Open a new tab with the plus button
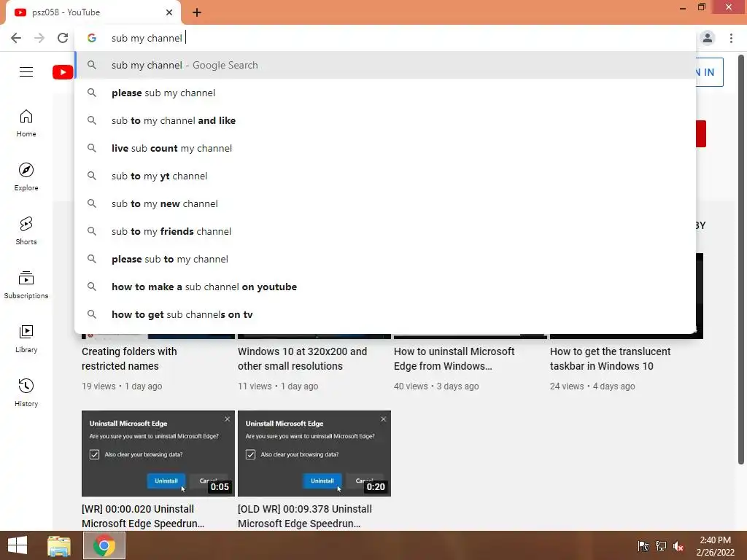Image resolution: width=747 pixels, height=560 pixels. (x=197, y=12)
